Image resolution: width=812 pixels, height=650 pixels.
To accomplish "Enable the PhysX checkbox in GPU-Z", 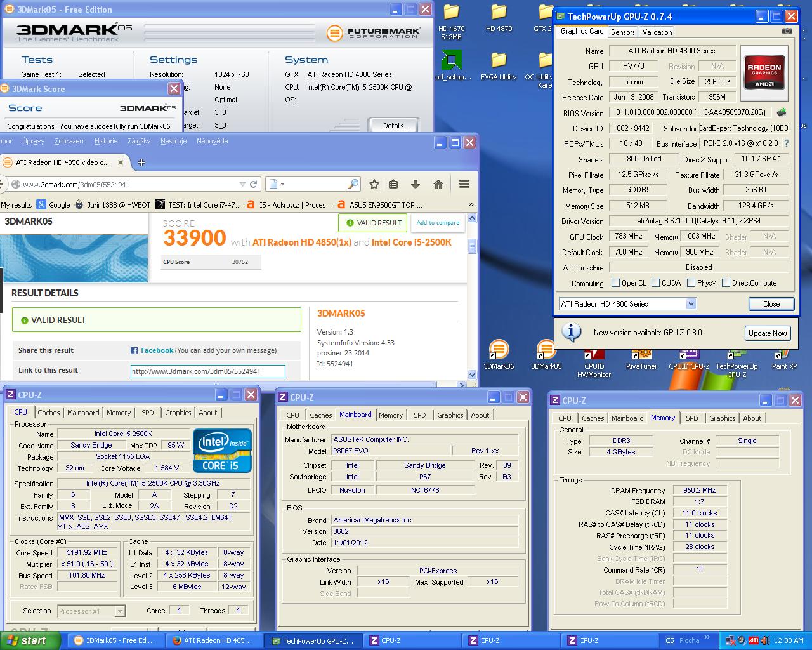I will (x=691, y=283).
